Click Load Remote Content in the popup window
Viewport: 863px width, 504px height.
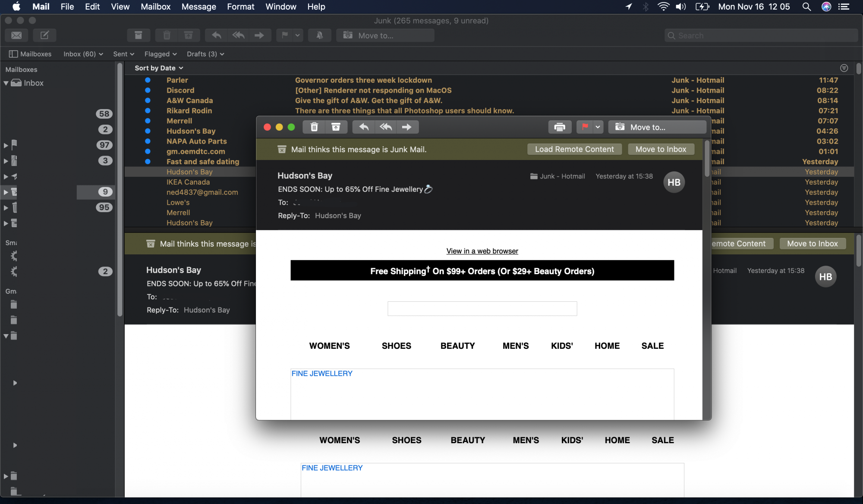[574, 149]
